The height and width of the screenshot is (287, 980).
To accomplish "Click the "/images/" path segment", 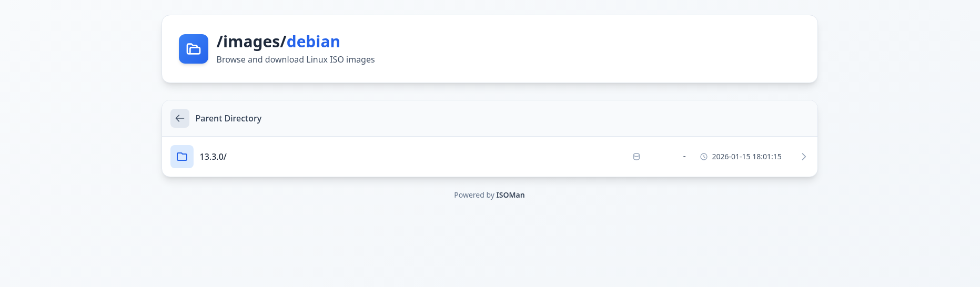I will (x=251, y=42).
